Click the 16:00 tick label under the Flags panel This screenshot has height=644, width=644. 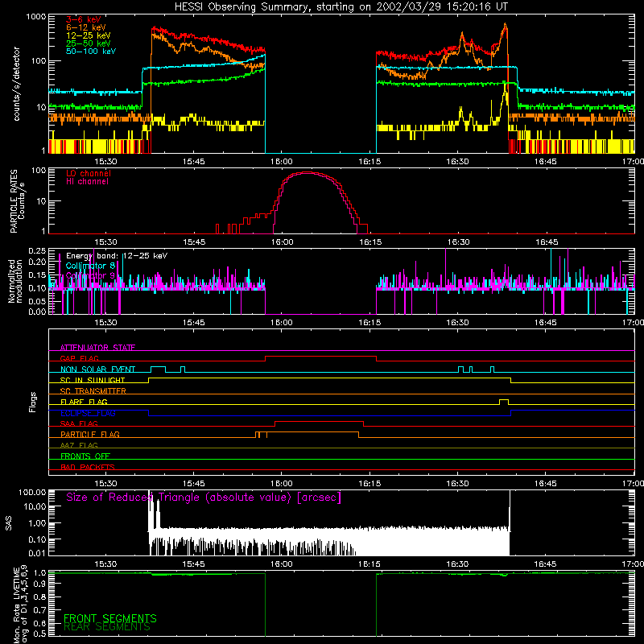[281, 484]
